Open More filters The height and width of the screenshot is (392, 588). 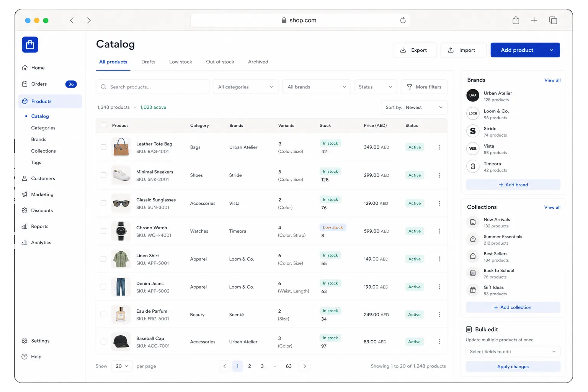tap(424, 87)
